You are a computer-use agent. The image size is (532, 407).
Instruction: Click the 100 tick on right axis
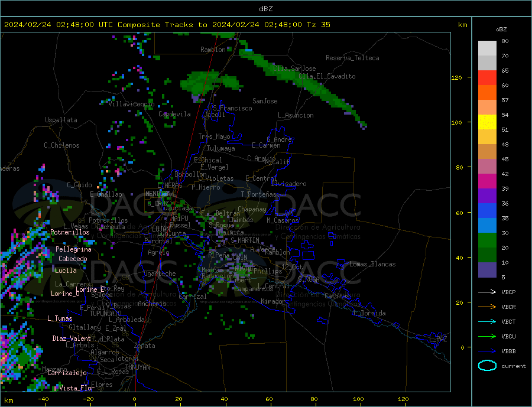457,122
